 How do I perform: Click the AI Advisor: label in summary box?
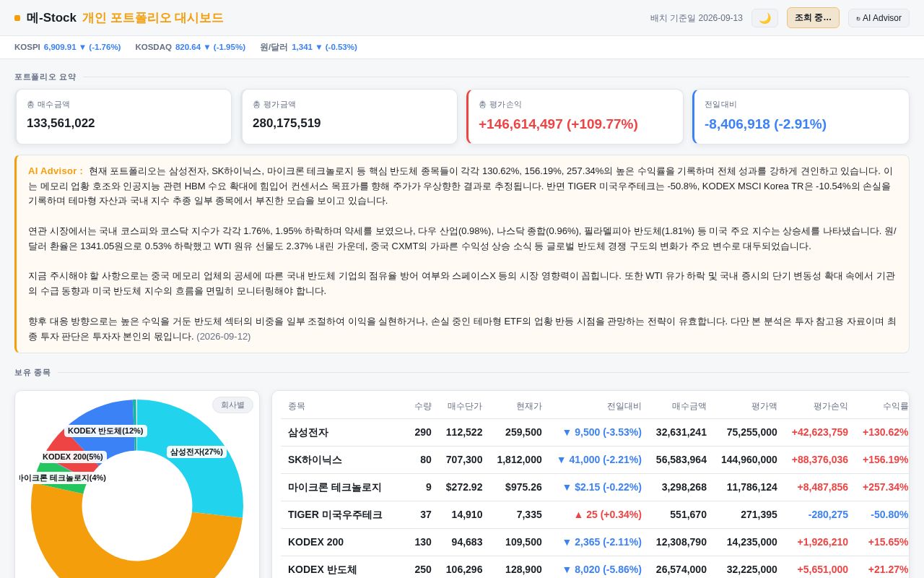click(x=56, y=171)
